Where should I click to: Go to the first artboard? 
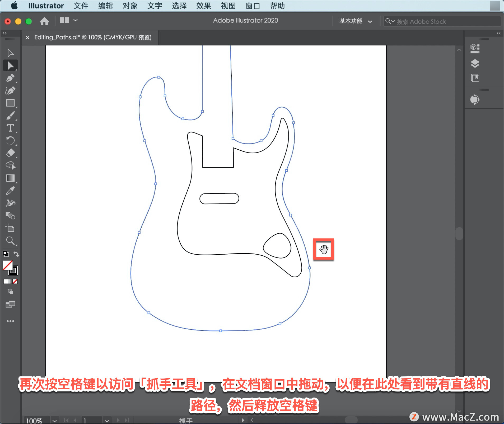(66, 420)
